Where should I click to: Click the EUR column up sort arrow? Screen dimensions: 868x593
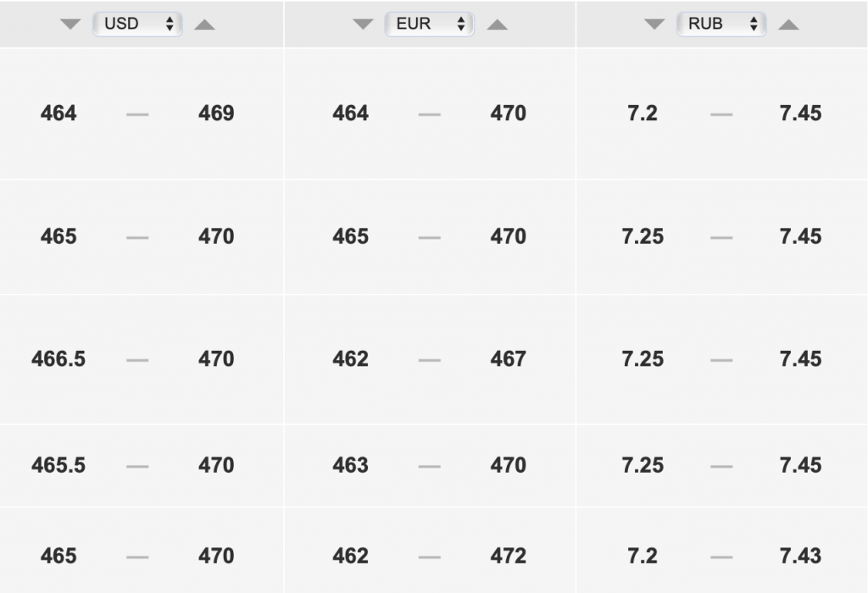pos(497,25)
